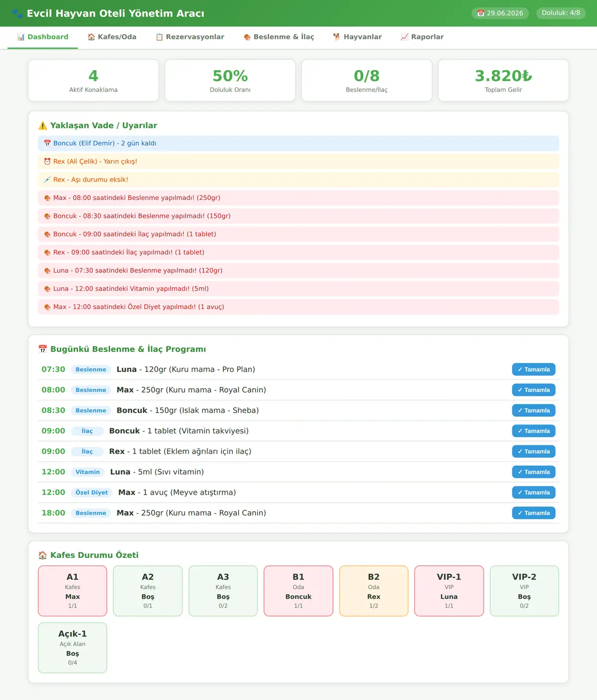Click the Vitamin tag on Luna's 12:00 row
Screen dimensions: 597x700
pos(88,472)
